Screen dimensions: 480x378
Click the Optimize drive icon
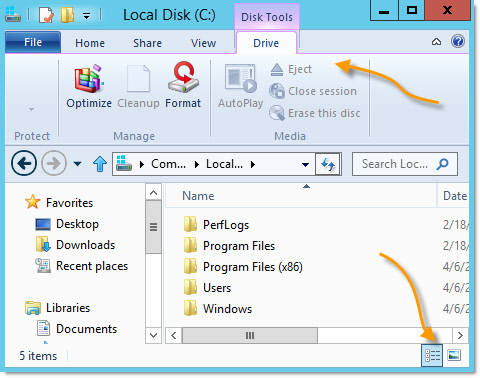89,79
